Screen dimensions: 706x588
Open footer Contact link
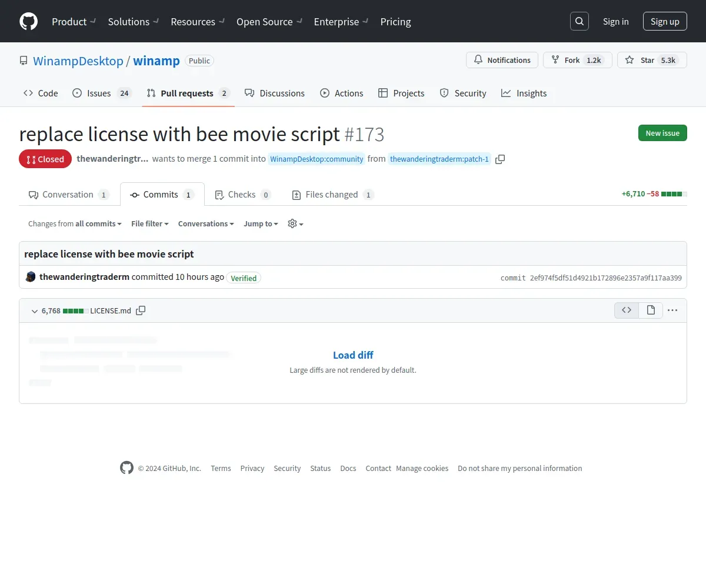point(378,469)
